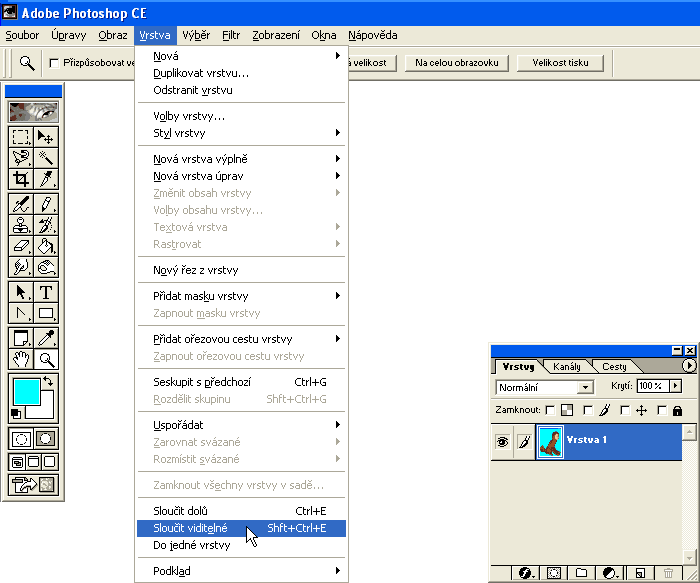The image size is (700, 583).
Task: Select the Magic Wand tool
Action: [x=46, y=158]
